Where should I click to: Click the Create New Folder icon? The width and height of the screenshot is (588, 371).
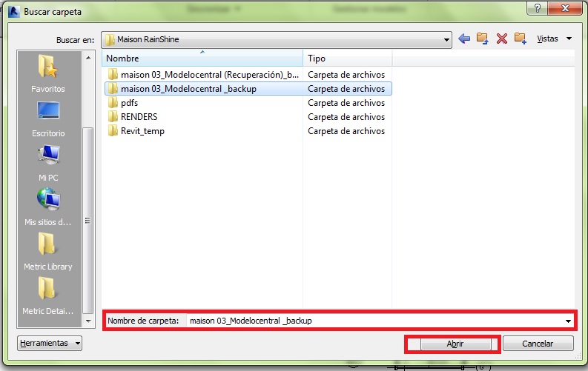click(520, 39)
